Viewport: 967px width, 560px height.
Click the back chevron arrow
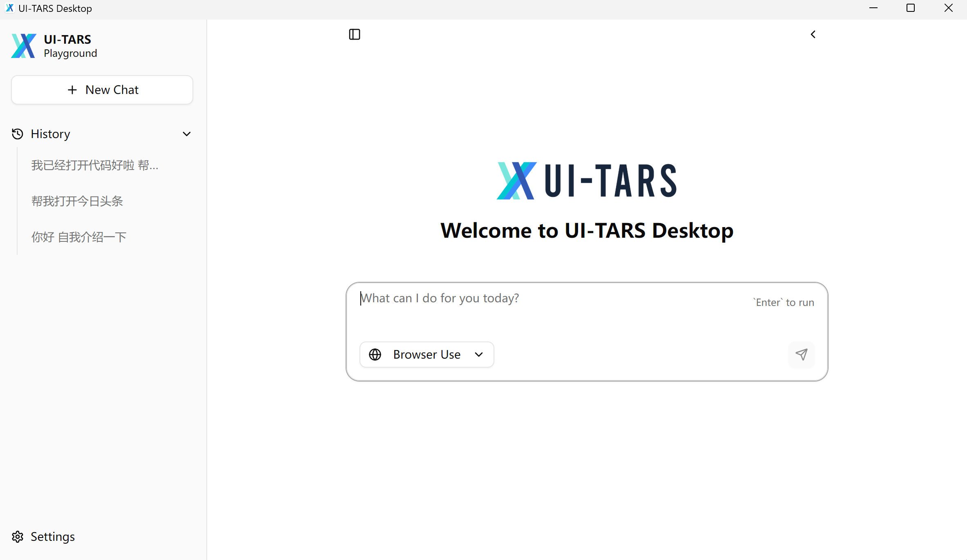tap(813, 34)
